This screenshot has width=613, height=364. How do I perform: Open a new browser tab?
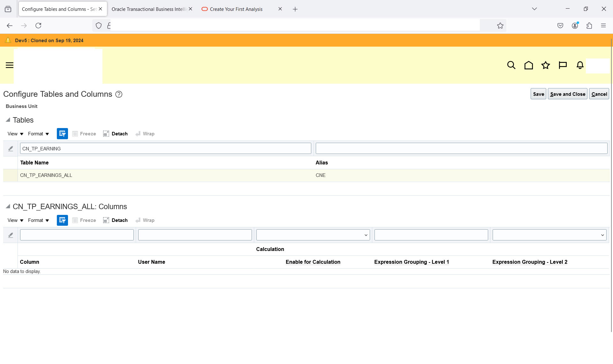tap(295, 9)
